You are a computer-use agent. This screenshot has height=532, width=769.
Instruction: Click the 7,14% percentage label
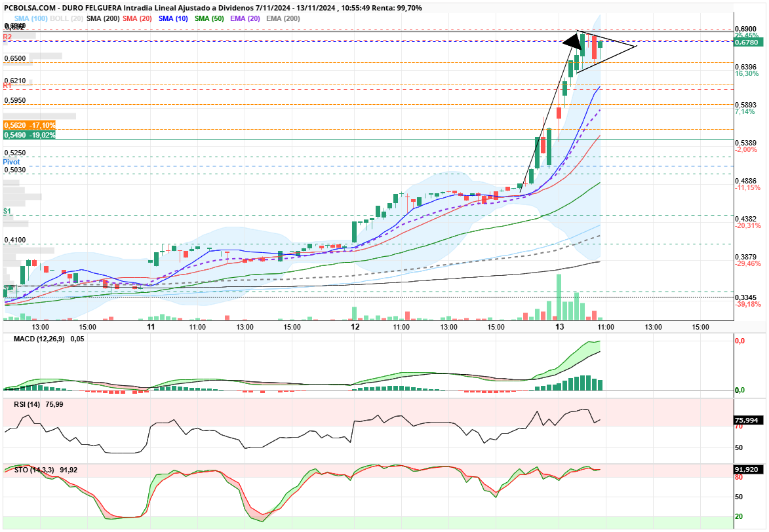pos(745,112)
